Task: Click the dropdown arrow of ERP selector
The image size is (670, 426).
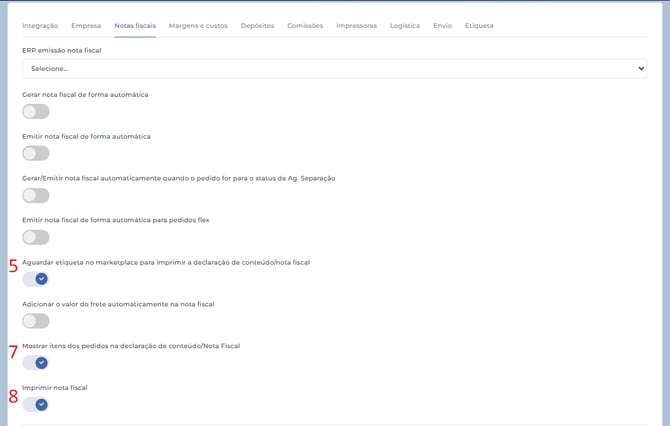Action: click(641, 69)
